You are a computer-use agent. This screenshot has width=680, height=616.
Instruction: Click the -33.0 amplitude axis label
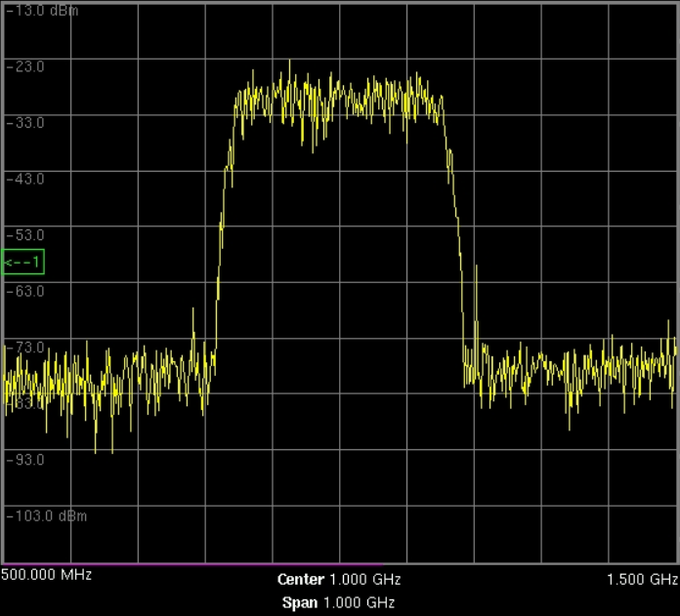point(24,123)
